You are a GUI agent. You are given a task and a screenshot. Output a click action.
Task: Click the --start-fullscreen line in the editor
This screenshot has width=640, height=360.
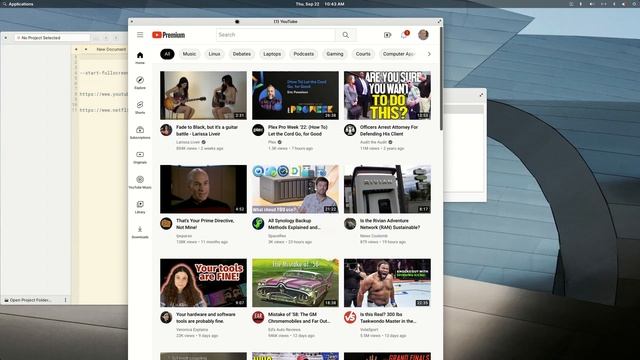tap(103, 73)
